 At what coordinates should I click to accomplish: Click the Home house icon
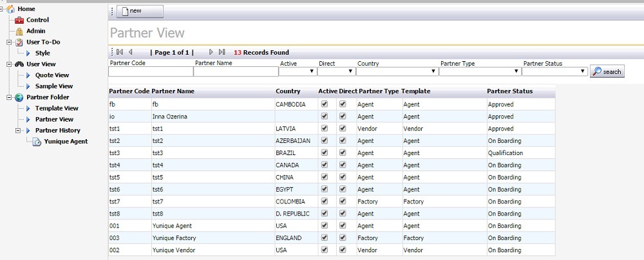pyautogui.click(x=11, y=9)
